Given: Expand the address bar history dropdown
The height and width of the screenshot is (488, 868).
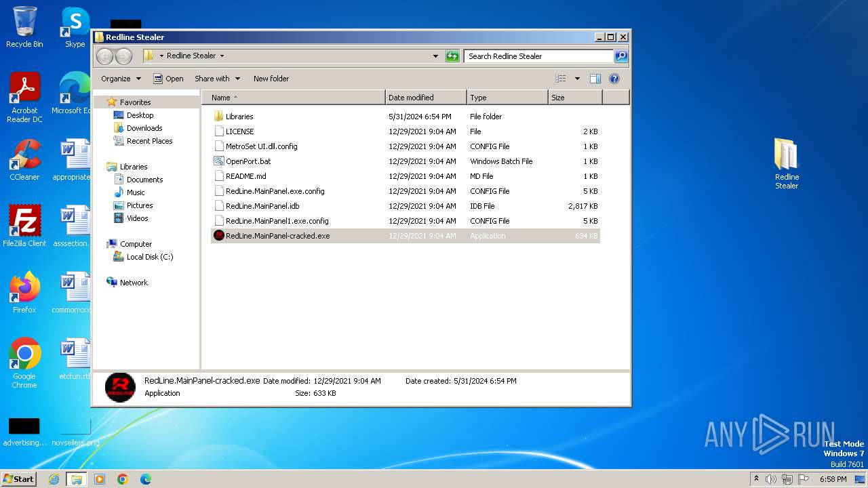Looking at the screenshot, I should pos(435,56).
